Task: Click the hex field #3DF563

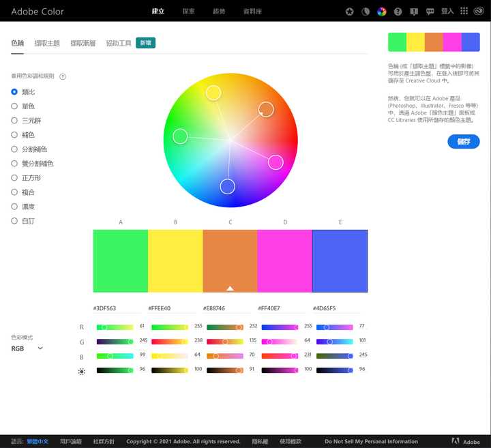Action: (117, 308)
